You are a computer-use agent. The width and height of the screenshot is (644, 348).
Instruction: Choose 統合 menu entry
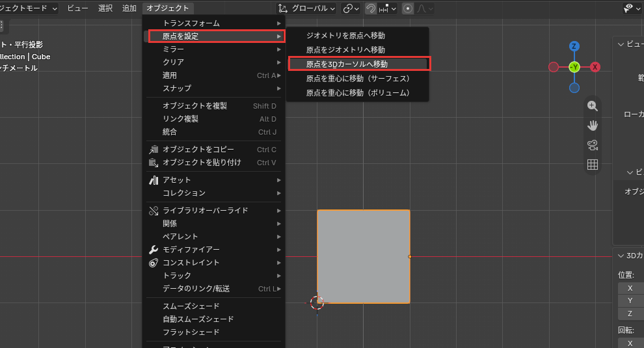click(x=214, y=132)
